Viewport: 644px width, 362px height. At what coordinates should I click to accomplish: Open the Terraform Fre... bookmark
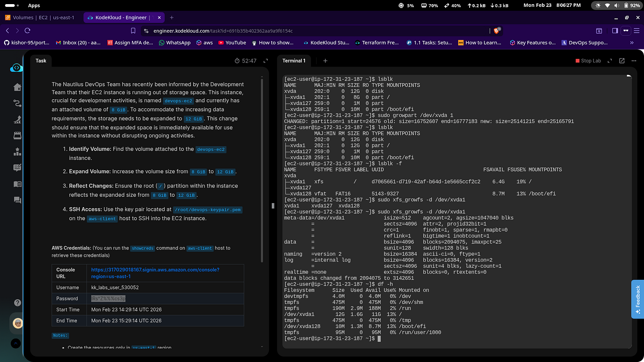pyautogui.click(x=377, y=43)
